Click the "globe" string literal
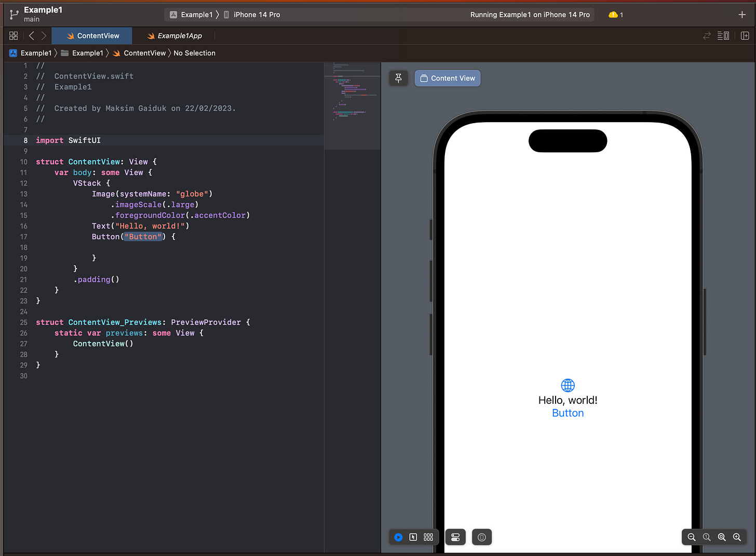The width and height of the screenshot is (756, 556). click(192, 194)
